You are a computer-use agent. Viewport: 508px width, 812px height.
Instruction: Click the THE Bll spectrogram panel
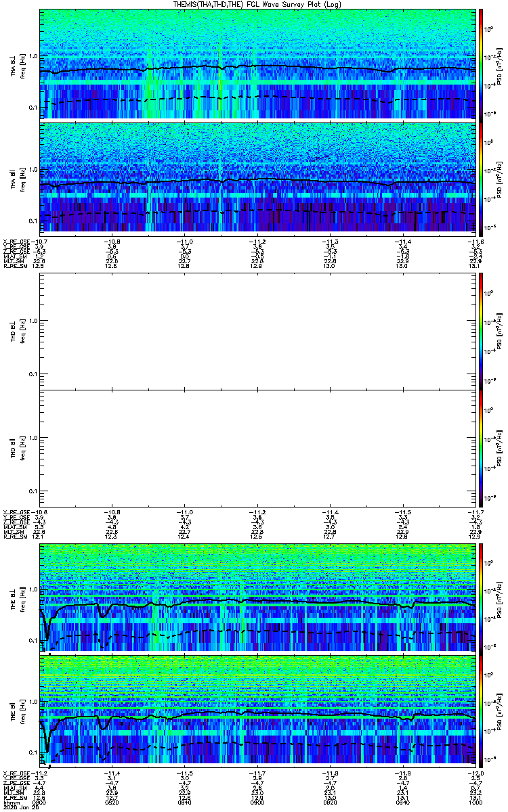click(258, 710)
